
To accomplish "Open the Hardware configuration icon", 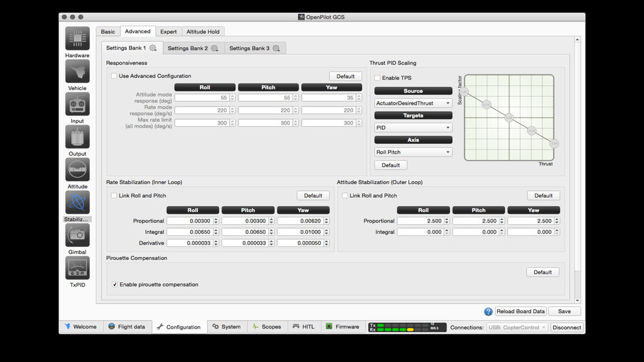I will (x=77, y=39).
